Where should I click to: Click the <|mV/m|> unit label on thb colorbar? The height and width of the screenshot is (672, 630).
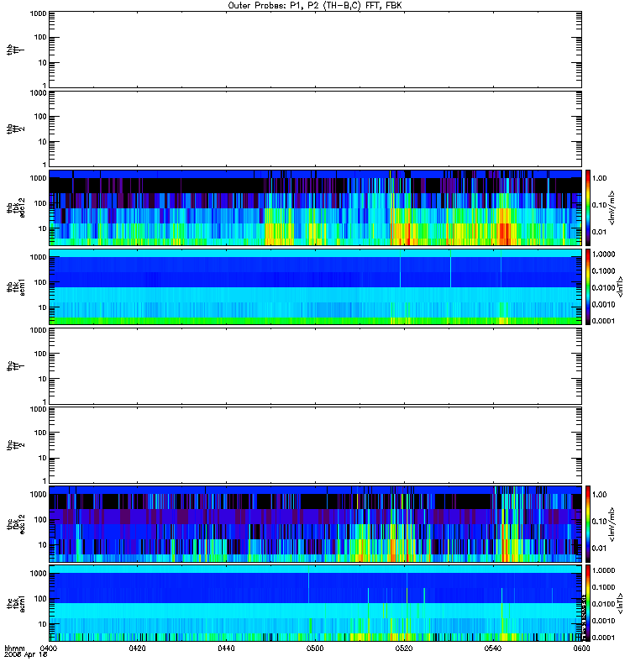click(612, 207)
